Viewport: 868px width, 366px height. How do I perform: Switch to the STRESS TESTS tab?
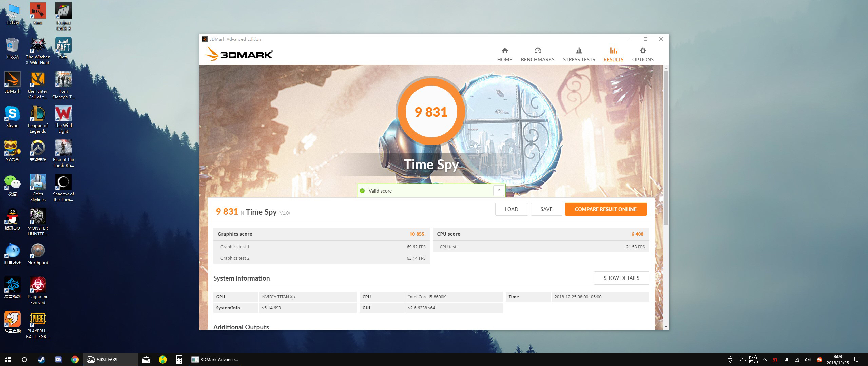point(579,55)
